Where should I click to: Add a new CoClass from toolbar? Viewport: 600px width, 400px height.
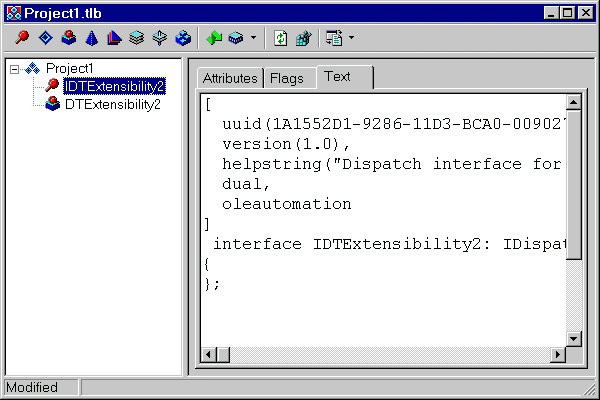(x=68, y=39)
